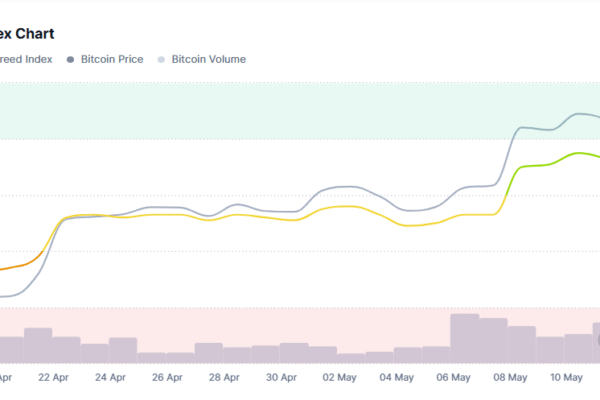The image size is (600, 400).
Task: Select the 28 Apr date label
Action: pyautogui.click(x=224, y=377)
